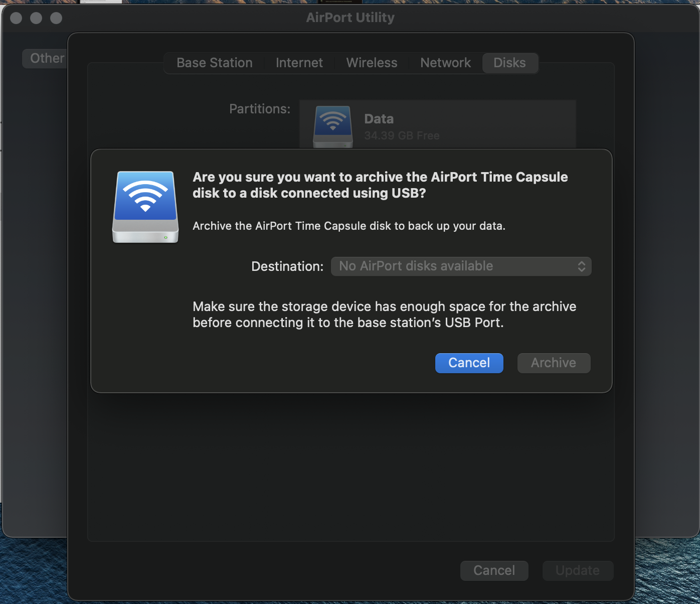Close the AirPort Utility window

[x=16, y=18]
